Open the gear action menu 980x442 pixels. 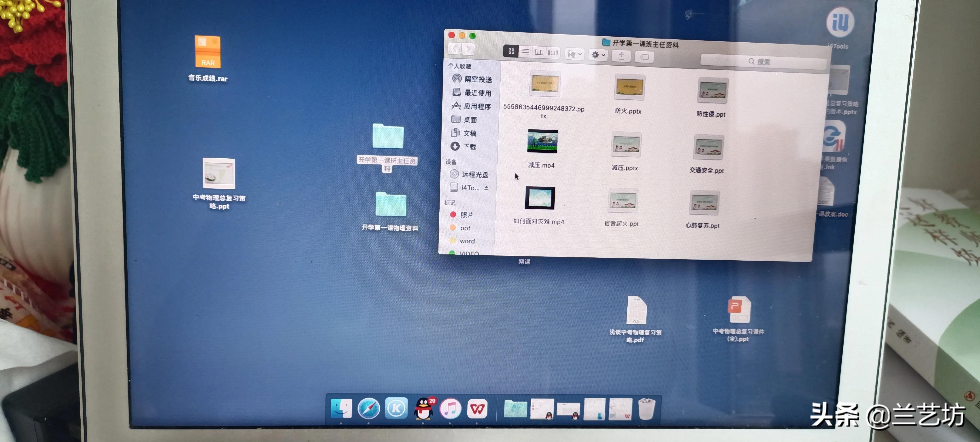click(x=598, y=55)
